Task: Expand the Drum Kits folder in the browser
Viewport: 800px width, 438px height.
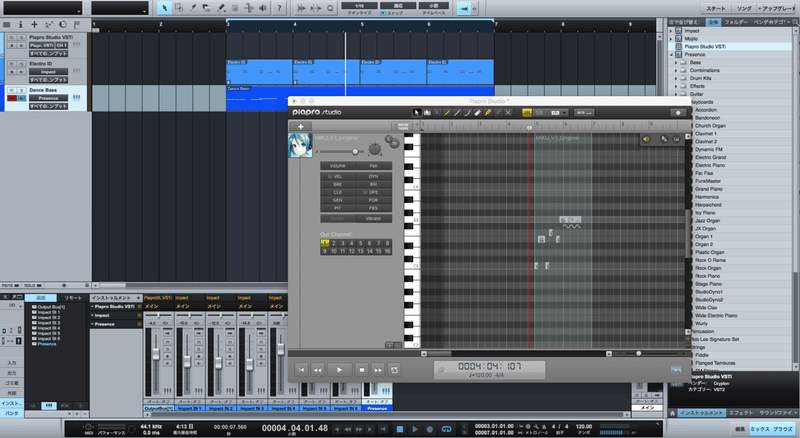Action: click(x=677, y=78)
